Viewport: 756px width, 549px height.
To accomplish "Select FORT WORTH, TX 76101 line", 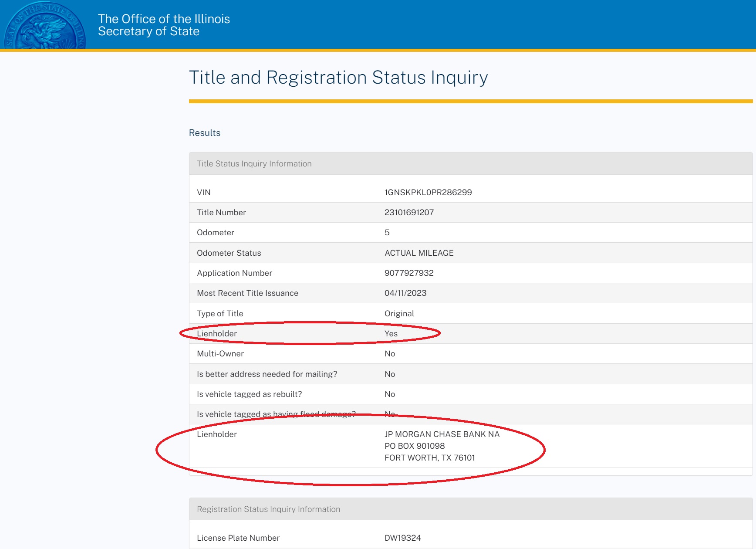I will pos(430,458).
